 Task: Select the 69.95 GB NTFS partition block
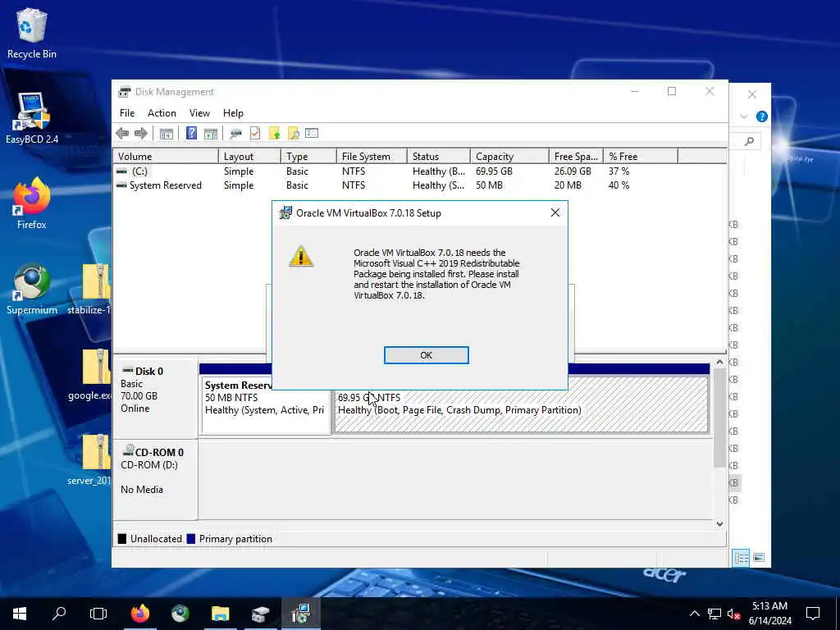pyautogui.click(x=521, y=404)
